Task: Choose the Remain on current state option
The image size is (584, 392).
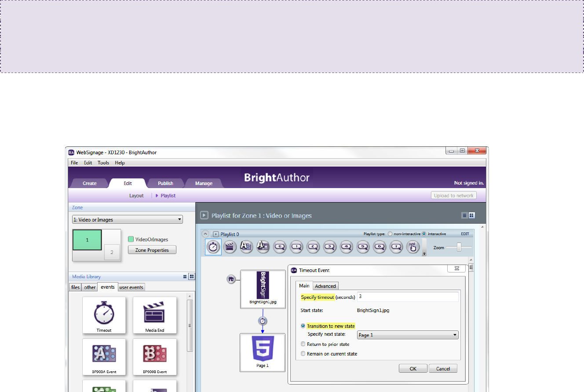Action: tap(303, 354)
